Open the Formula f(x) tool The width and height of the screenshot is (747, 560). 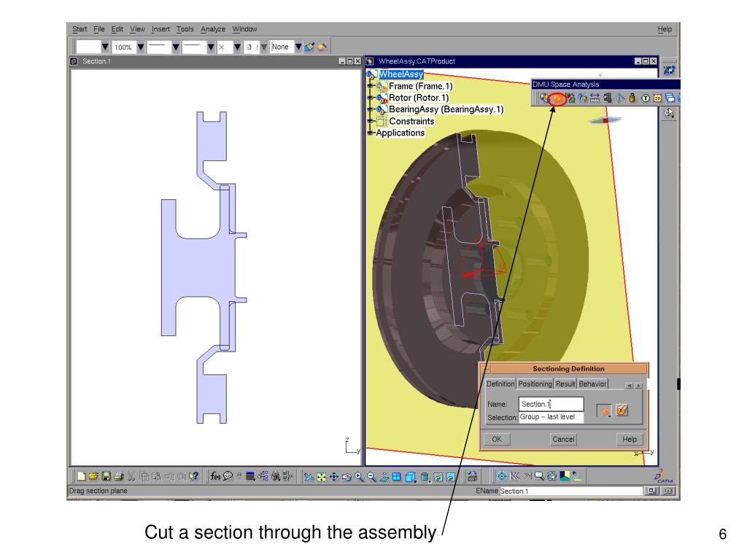215,476
